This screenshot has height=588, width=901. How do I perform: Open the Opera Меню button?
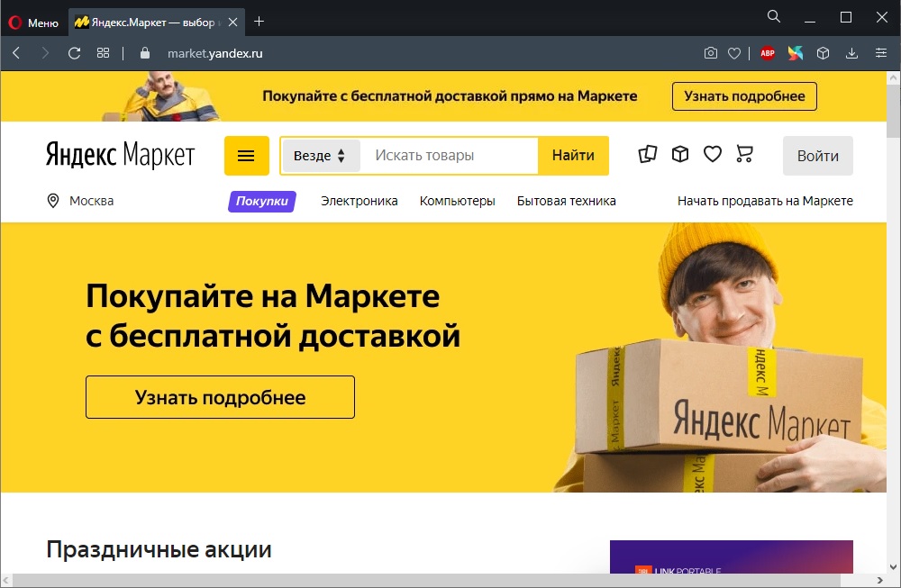pos(33,23)
